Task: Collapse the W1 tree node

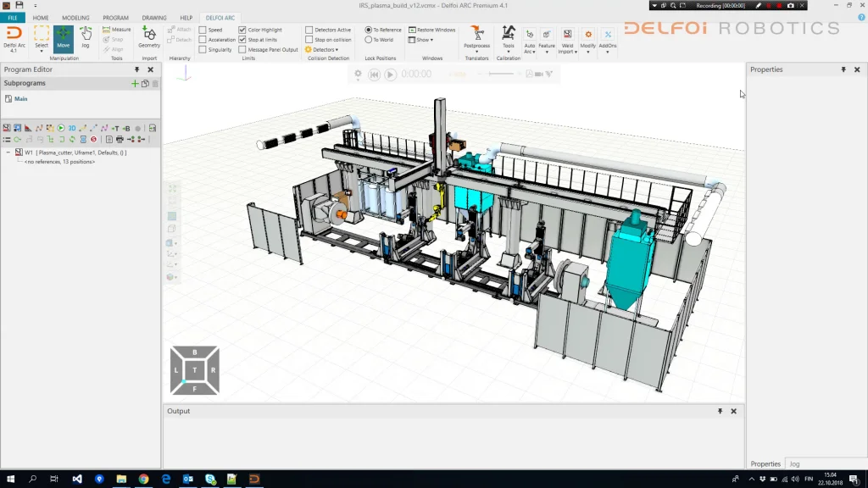Action: [8, 152]
